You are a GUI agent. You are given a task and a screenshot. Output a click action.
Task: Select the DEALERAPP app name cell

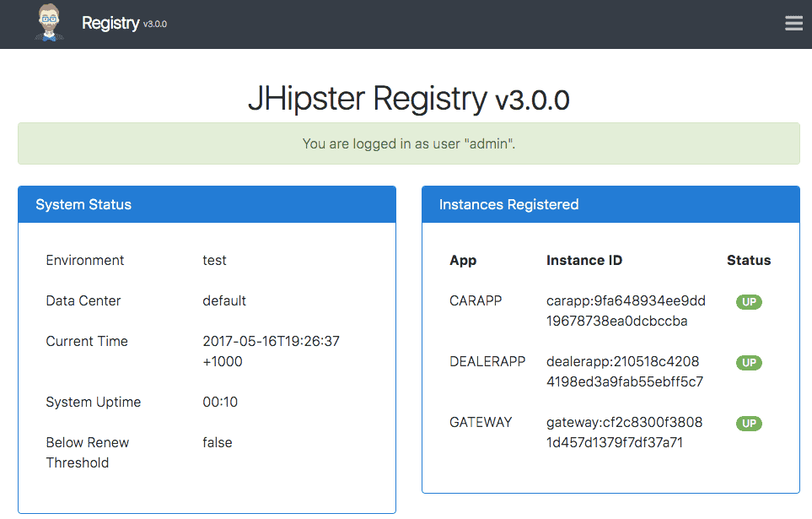[487, 361]
